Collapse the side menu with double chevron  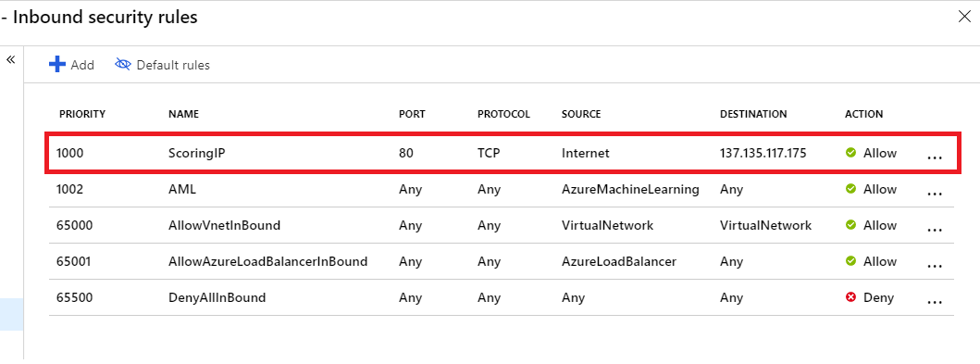tap(10, 60)
